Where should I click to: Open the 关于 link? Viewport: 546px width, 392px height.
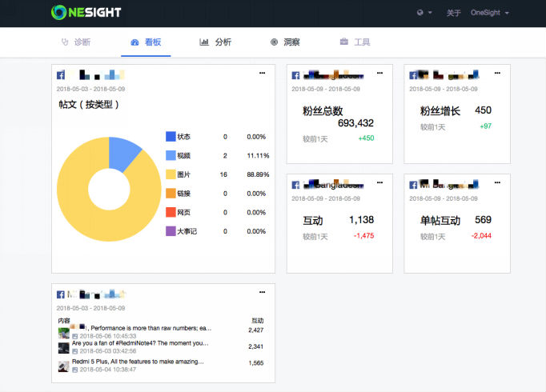coord(453,13)
